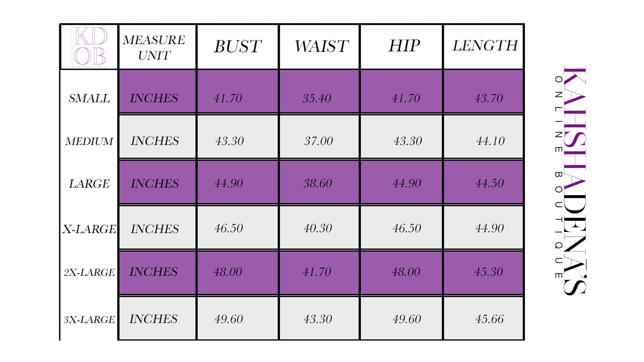Click the Medium waist value 37.00
The height and width of the screenshot is (362, 644).
click(318, 141)
